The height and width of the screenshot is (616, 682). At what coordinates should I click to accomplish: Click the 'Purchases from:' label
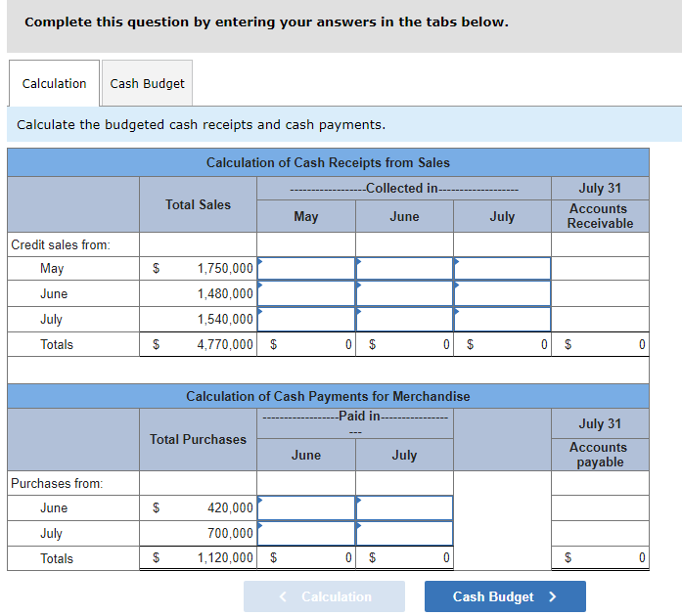point(57,483)
